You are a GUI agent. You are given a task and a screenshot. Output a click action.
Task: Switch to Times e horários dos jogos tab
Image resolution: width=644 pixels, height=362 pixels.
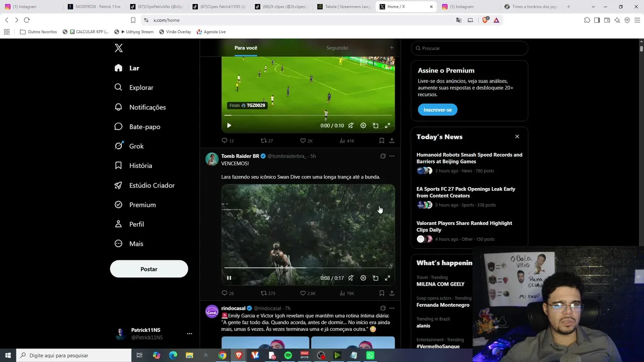click(531, 7)
